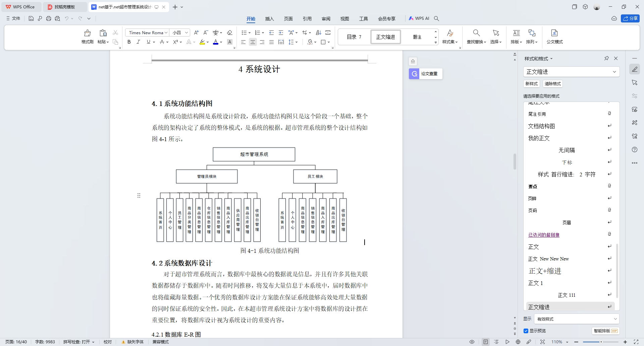Increase paragraph indent
The image size is (644, 346).
pyautogui.click(x=281, y=33)
